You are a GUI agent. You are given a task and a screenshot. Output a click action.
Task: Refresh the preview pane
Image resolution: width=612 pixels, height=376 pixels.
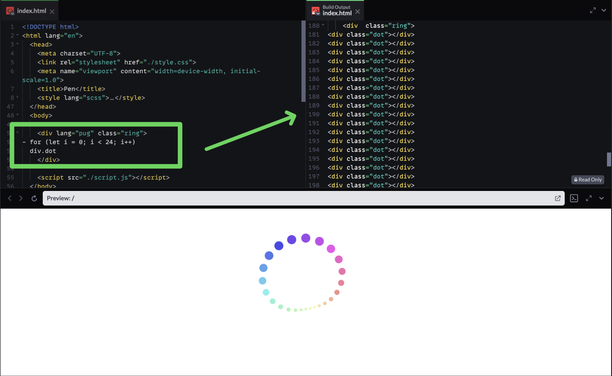[34, 198]
